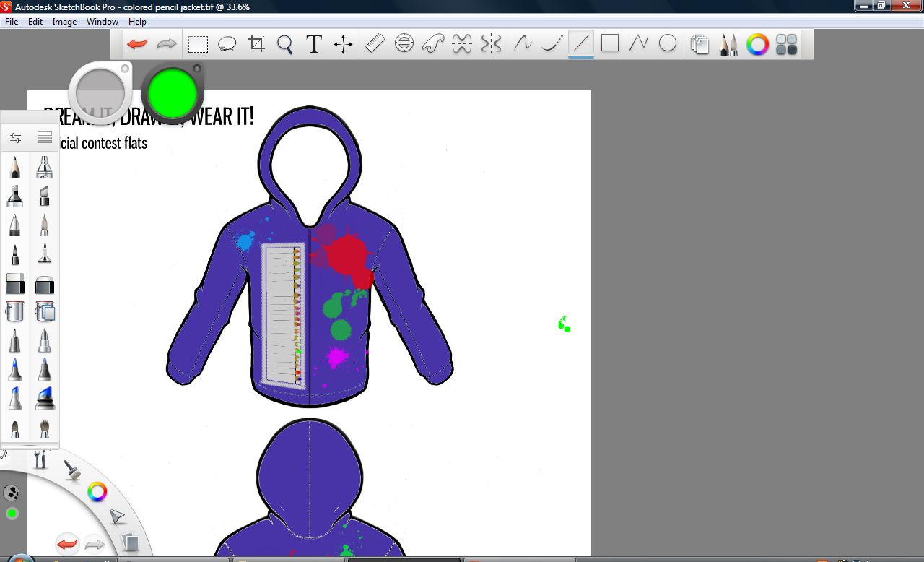
Task: Select the Paintbrush with tapered tip
Action: click(45, 225)
